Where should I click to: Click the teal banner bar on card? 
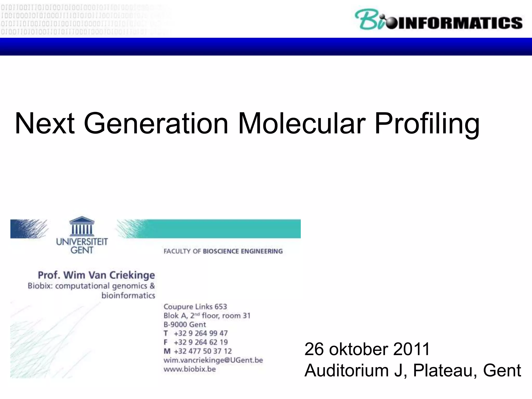(223, 229)
